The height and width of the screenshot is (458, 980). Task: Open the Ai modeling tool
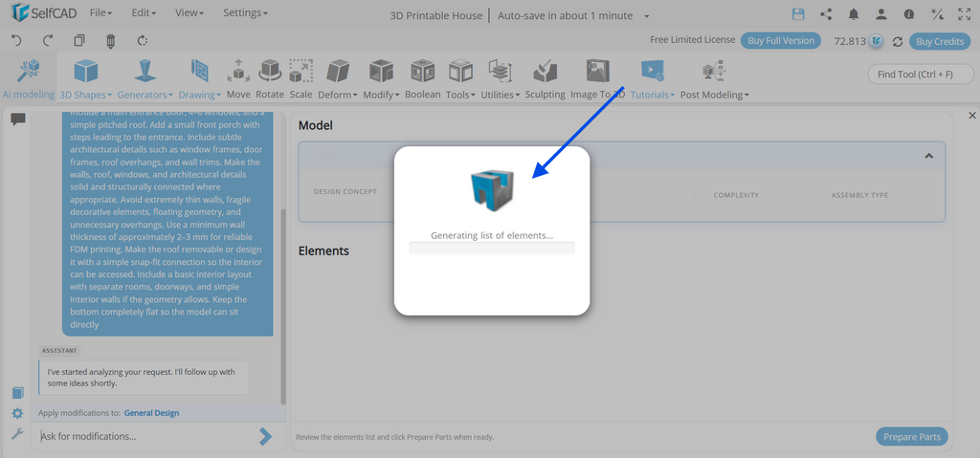tap(29, 78)
